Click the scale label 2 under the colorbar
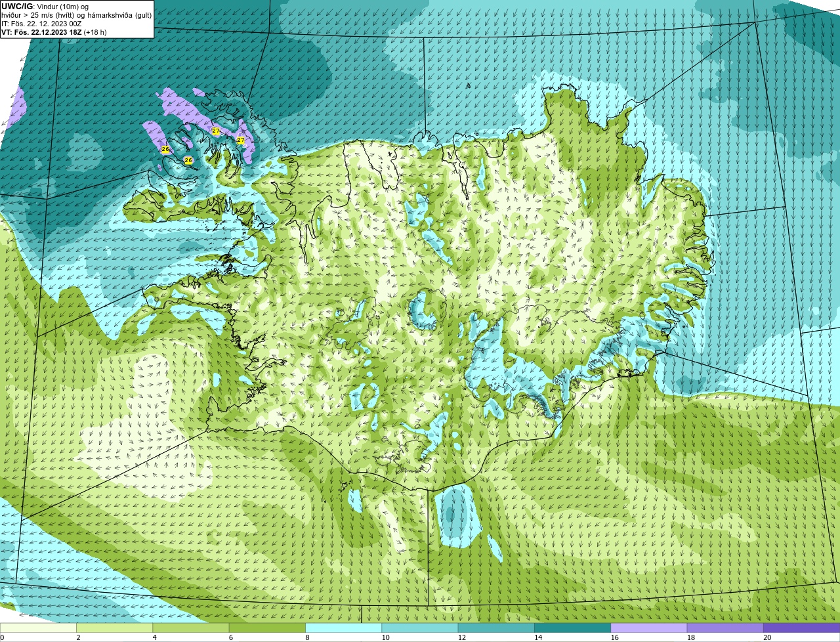This screenshot has height=642, width=840. [78, 637]
